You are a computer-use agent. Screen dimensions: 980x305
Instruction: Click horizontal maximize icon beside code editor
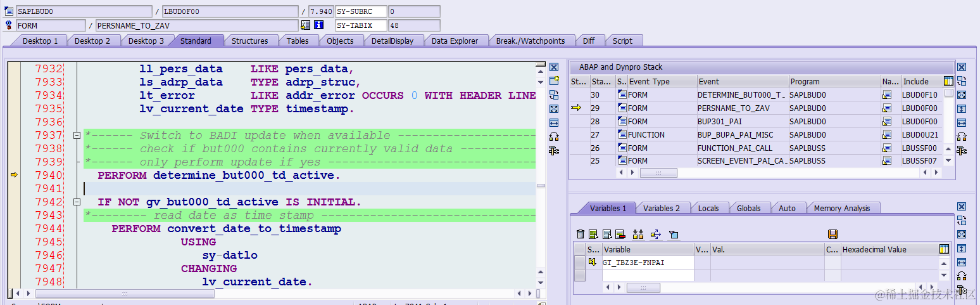click(x=554, y=123)
